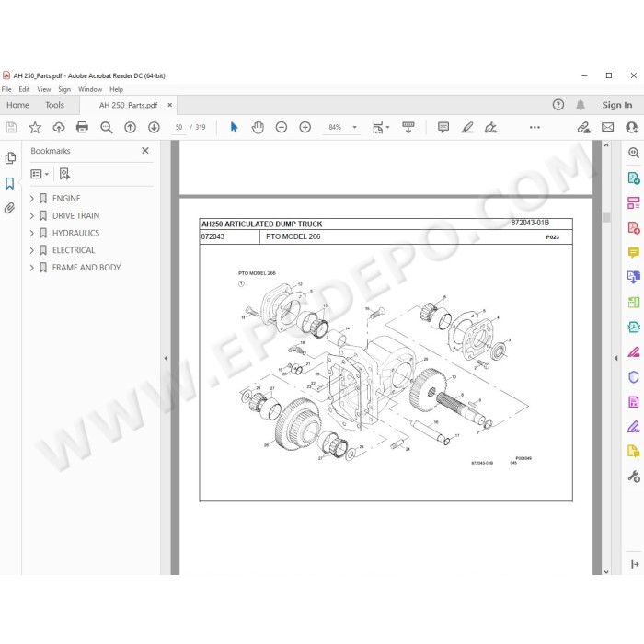Click the share with others icon

632,127
